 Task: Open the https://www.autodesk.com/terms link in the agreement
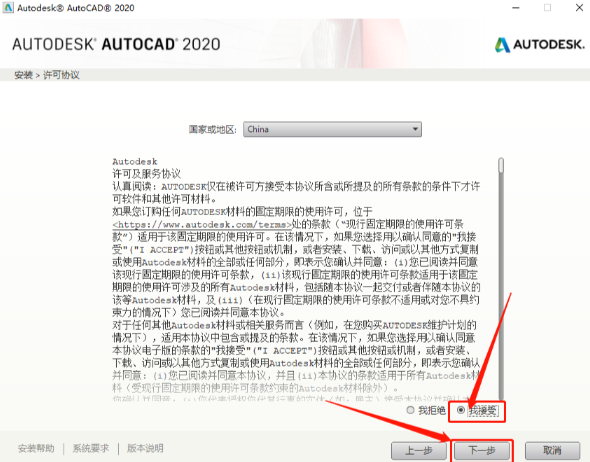pos(202,225)
